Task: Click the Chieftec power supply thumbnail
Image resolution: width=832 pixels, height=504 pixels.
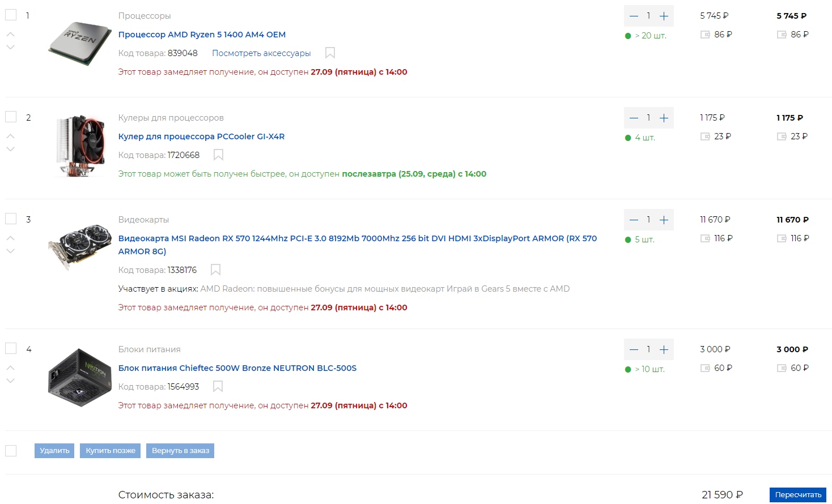Action: tap(80, 377)
